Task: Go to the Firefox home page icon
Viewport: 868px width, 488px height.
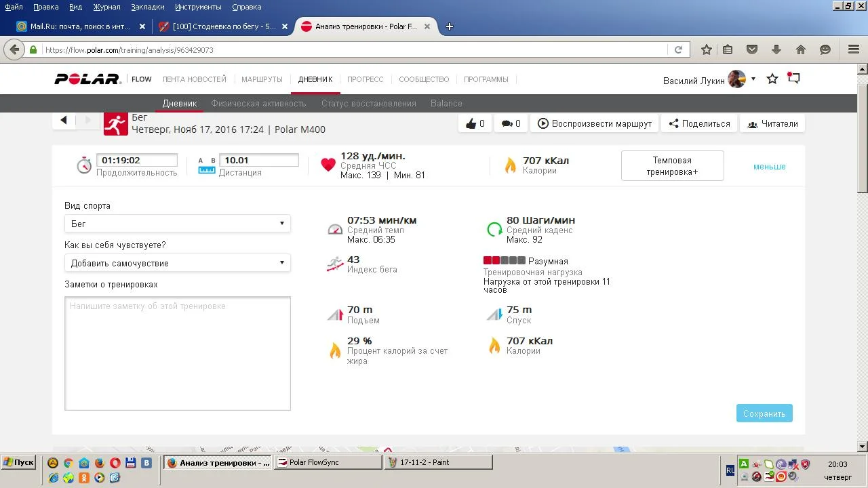Action: point(801,49)
